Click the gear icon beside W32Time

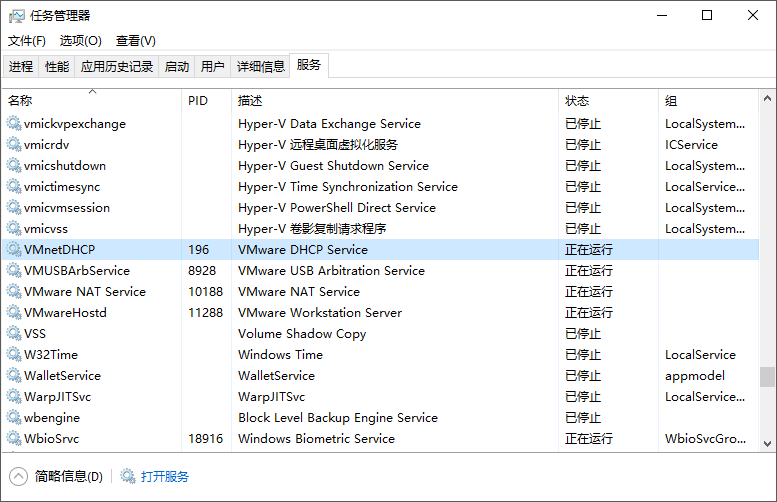[14, 354]
